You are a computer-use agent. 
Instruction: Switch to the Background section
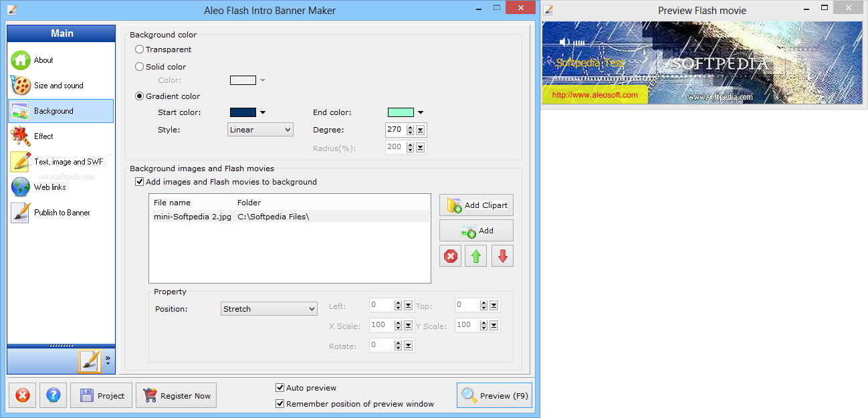(61, 111)
